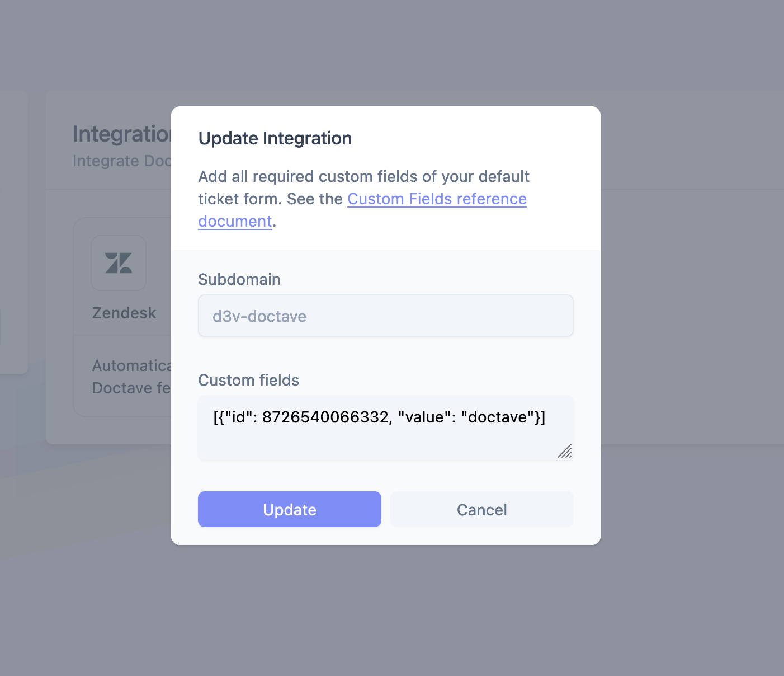
Task: Open the Custom Fields reference document link
Action: click(437, 199)
